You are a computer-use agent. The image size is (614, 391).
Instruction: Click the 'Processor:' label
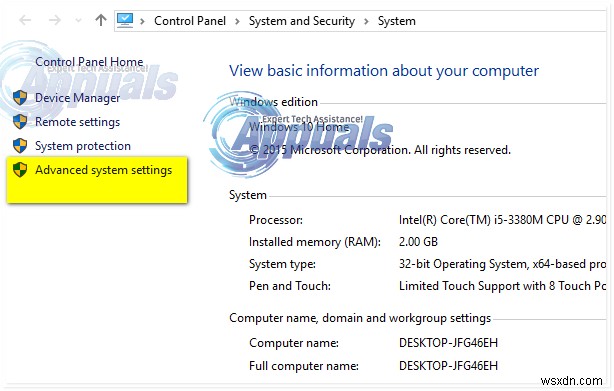pos(276,220)
